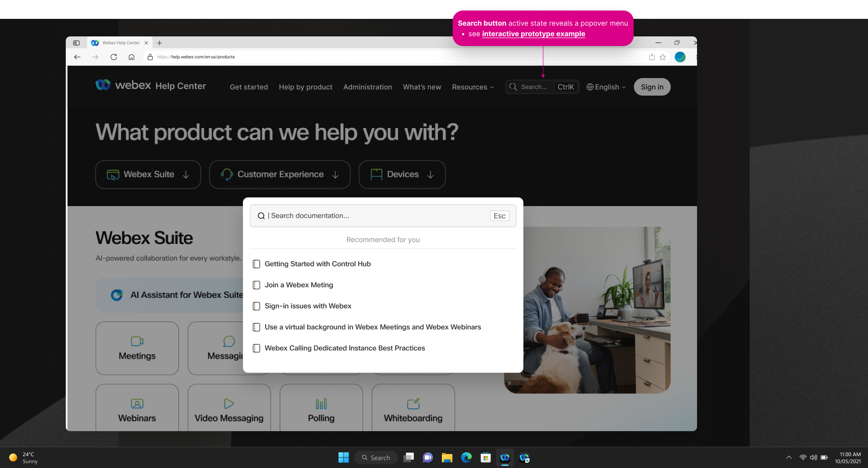
Task: Open Getting Started with Control Hub article
Action: 317,264
